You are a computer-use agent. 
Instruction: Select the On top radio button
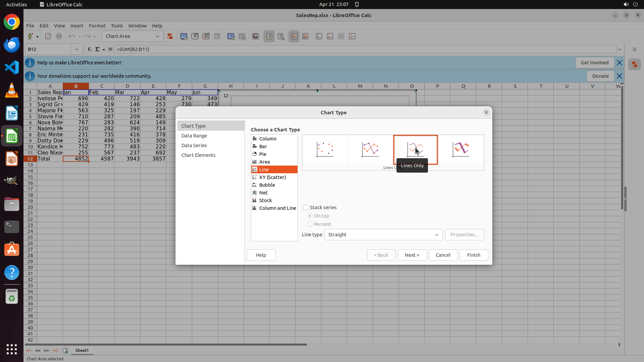pos(310,216)
